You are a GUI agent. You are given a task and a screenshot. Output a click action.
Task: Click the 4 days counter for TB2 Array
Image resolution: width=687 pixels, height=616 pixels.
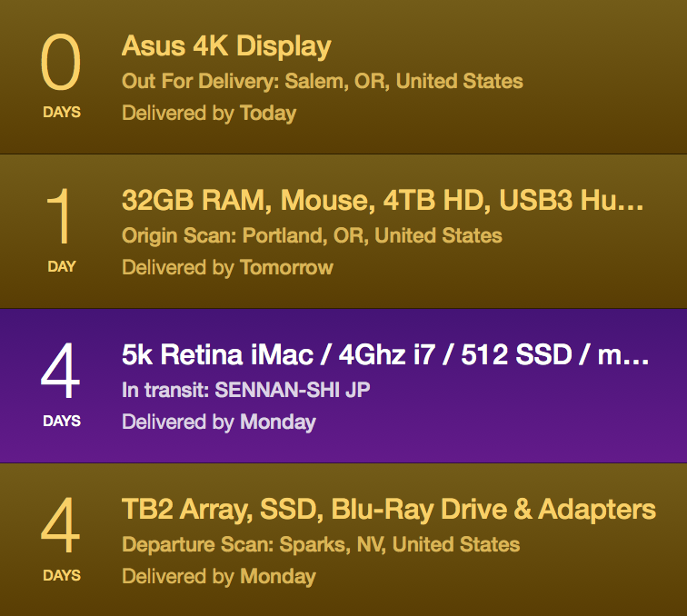pyautogui.click(x=61, y=528)
